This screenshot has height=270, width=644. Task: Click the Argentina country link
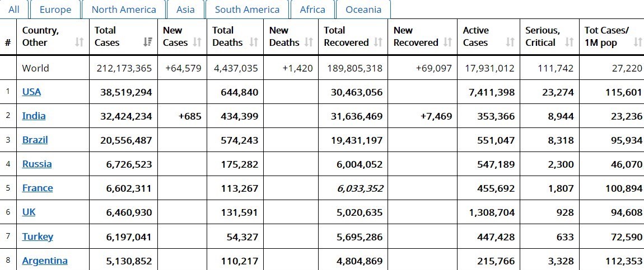tap(45, 260)
